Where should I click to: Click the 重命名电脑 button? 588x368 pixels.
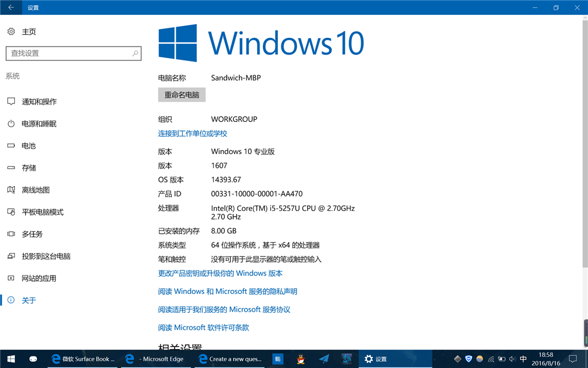point(182,95)
